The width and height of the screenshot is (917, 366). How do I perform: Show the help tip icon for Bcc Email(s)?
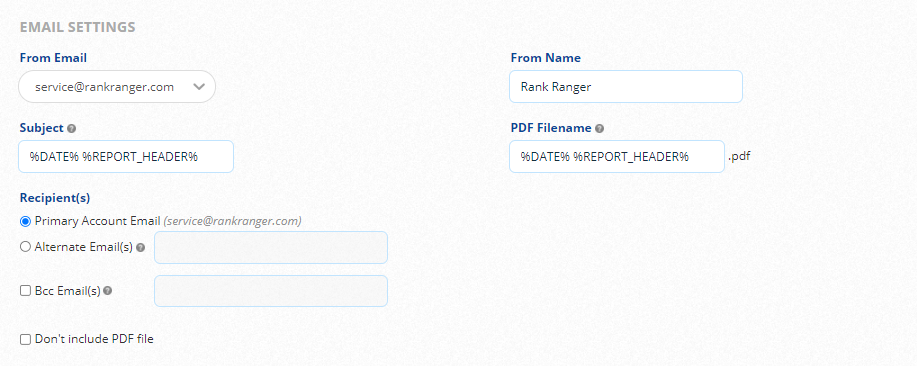click(x=108, y=291)
